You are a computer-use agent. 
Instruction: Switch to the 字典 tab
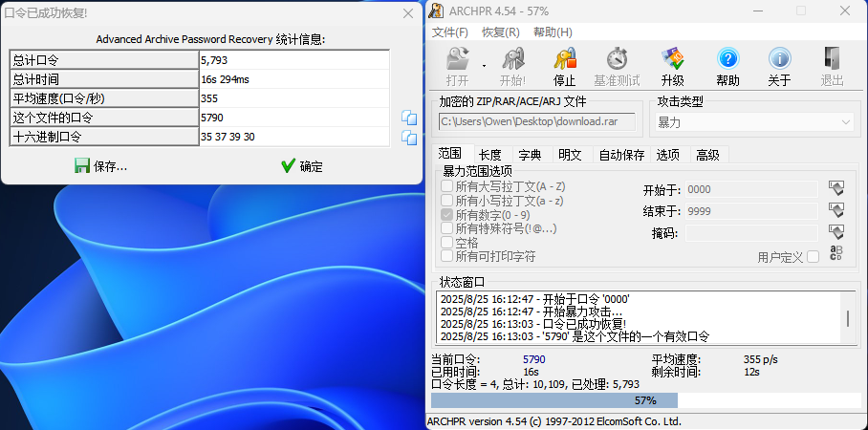pyautogui.click(x=530, y=155)
